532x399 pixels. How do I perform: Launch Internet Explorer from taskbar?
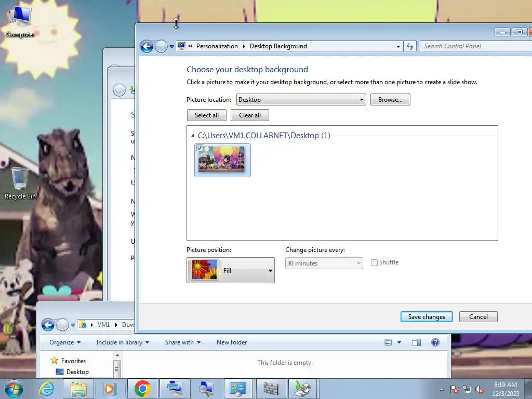[46, 389]
